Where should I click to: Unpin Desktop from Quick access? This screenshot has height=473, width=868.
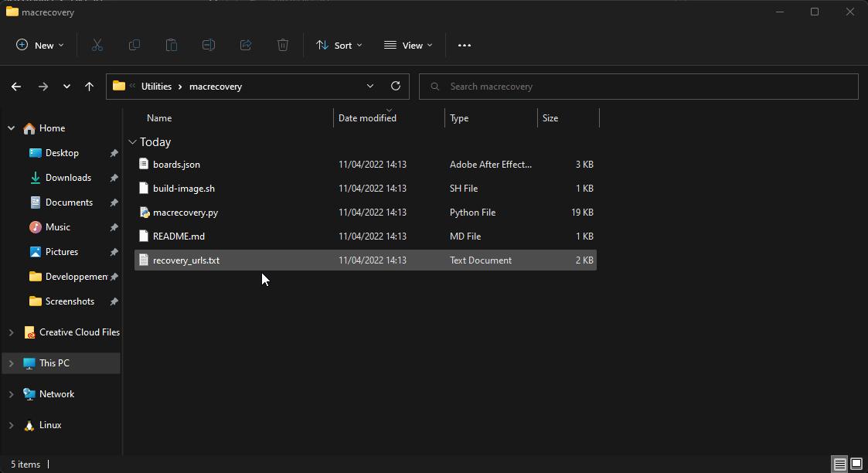tap(114, 153)
